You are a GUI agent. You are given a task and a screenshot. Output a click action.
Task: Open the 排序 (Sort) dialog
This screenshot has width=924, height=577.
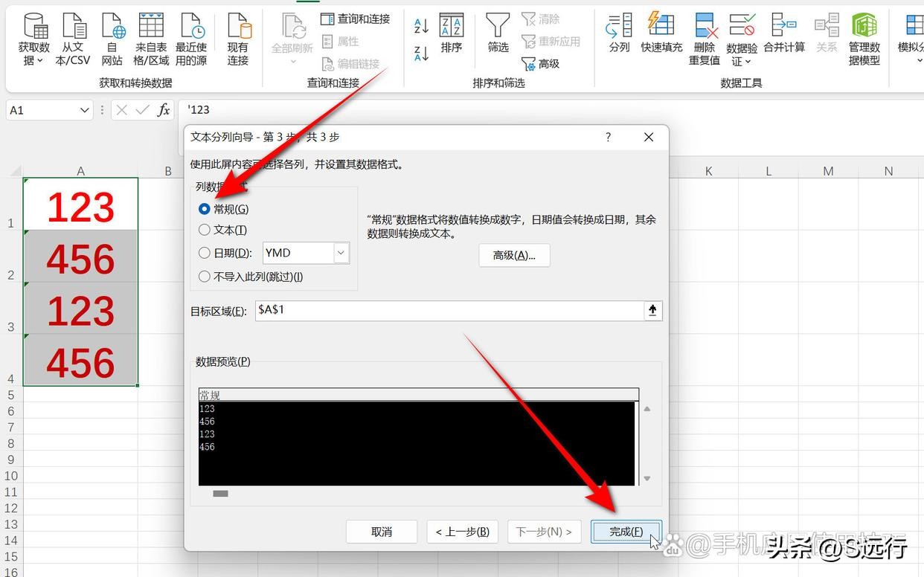pyautogui.click(x=452, y=33)
